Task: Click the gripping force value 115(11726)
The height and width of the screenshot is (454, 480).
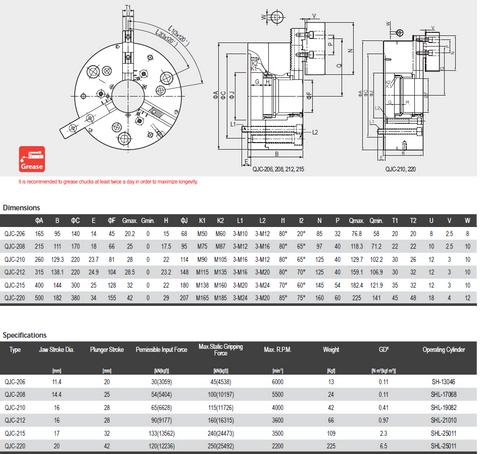Action: click(x=221, y=407)
